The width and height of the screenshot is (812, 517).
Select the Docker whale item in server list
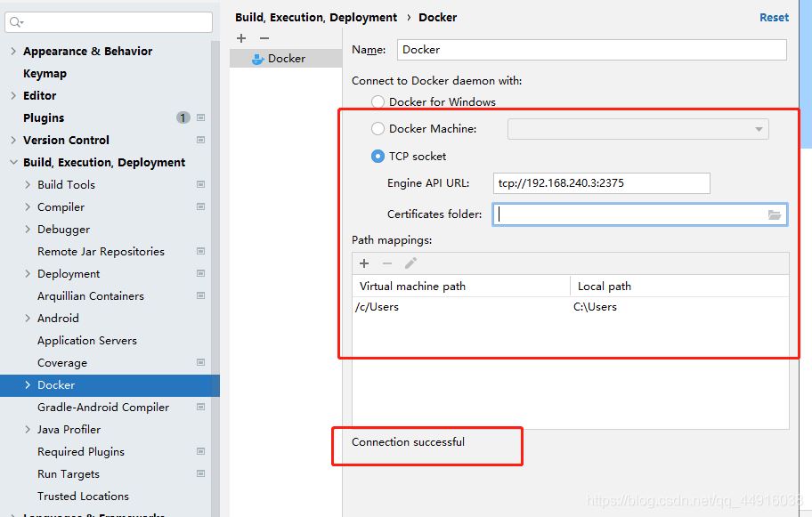285,59
